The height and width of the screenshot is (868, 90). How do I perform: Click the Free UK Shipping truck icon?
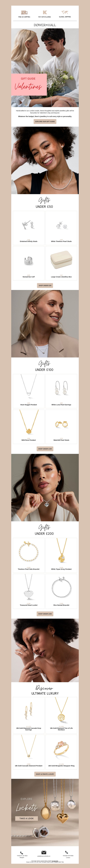point(24,12)
